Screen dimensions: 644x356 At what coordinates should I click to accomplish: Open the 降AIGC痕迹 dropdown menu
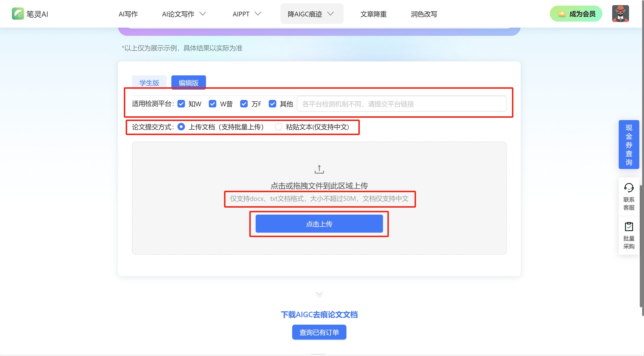311,14
